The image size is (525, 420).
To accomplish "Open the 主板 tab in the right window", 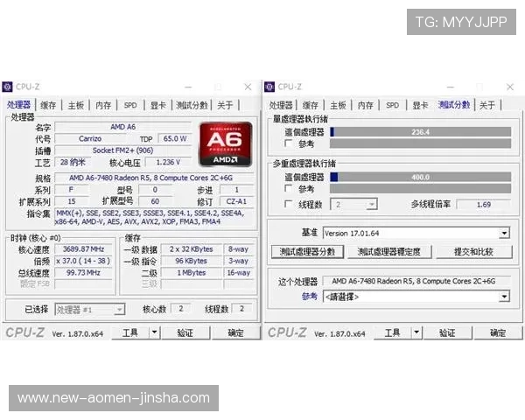I will pyautogui.click(x=338, y=105).
